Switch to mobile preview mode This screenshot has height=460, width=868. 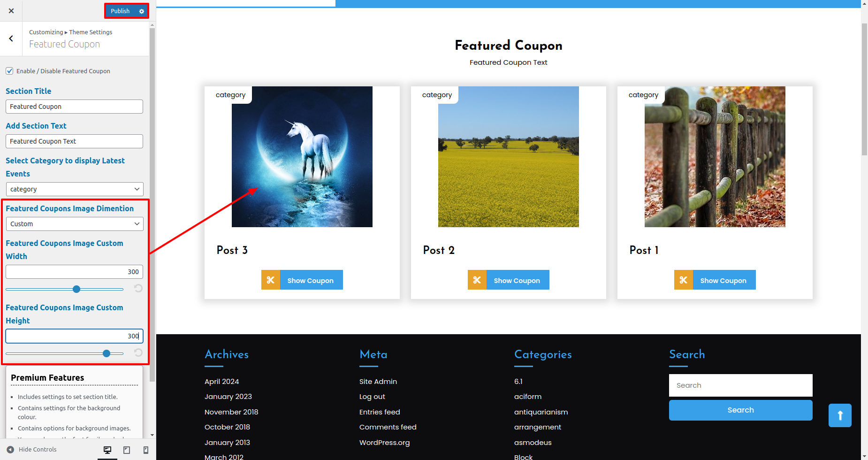146,450
